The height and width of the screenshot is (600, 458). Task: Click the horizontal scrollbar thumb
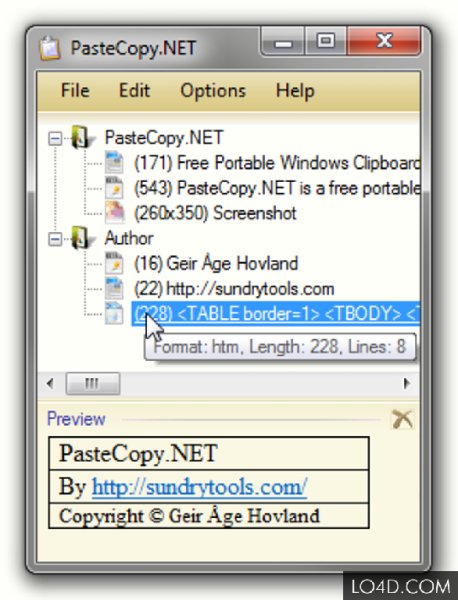pyautogui.click(x=93, y=383)
